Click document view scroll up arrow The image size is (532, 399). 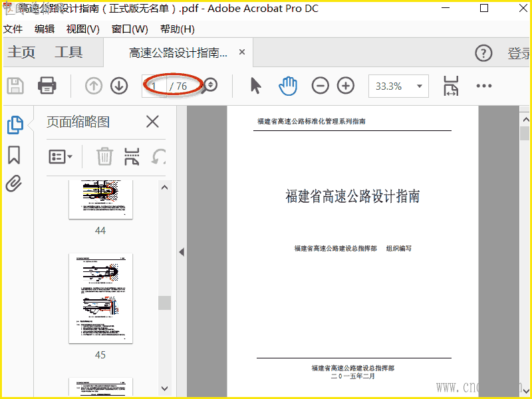click(x=525, y=120)
